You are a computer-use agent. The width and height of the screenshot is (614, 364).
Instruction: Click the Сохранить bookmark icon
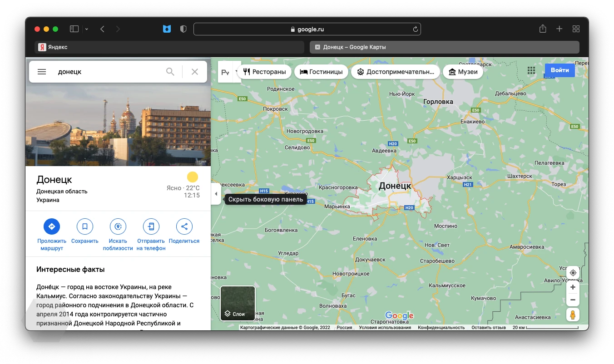click(x=85, y=226)
